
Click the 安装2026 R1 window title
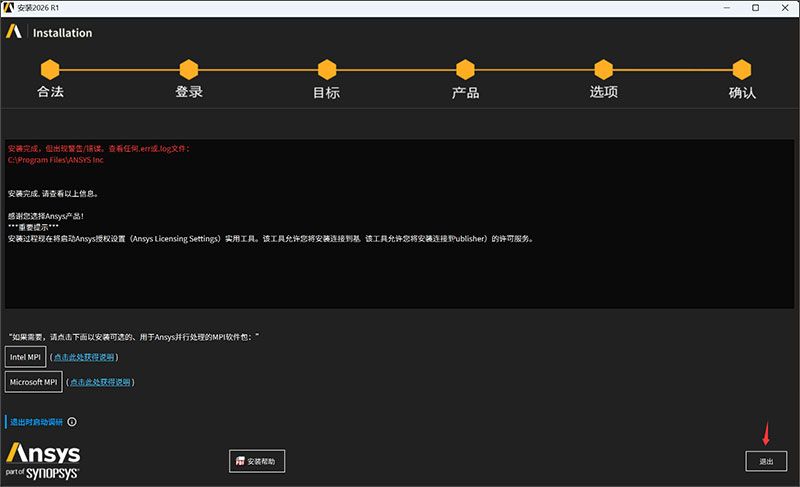[x=38, y=8]
